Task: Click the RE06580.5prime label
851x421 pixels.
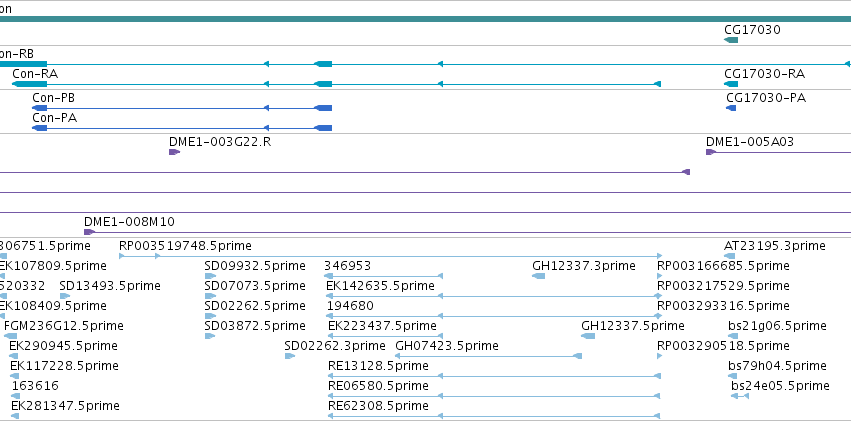Action: [378, 386]
